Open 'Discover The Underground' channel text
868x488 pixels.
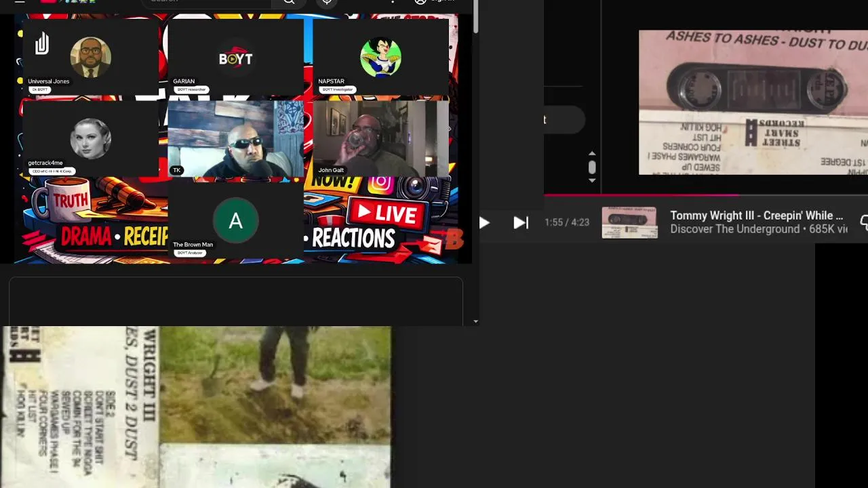pos(735,229)
